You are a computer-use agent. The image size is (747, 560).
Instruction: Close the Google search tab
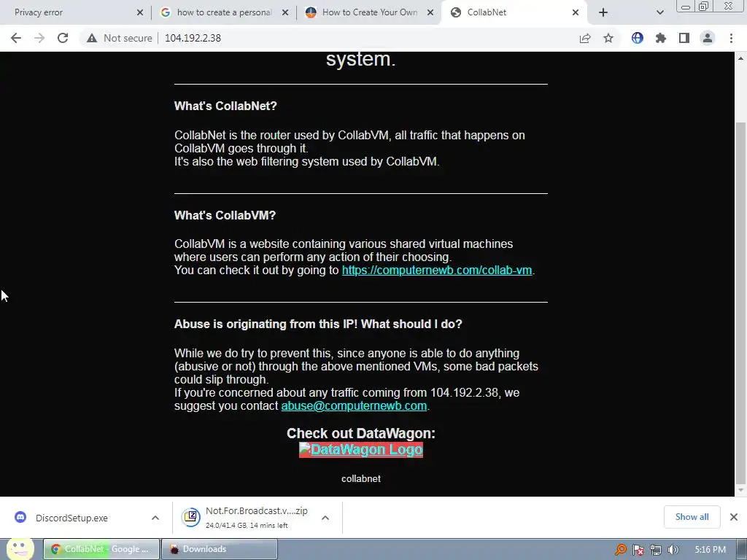coord(285,12)
